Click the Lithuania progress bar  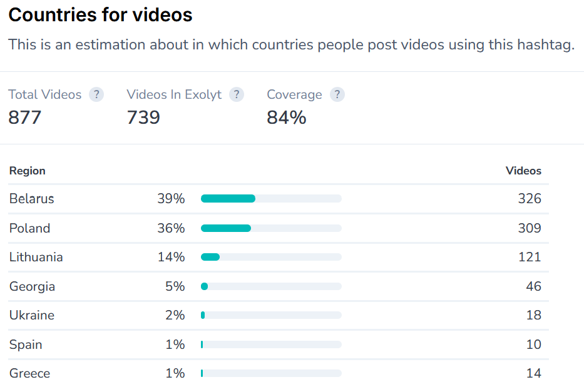coord(271,257)
